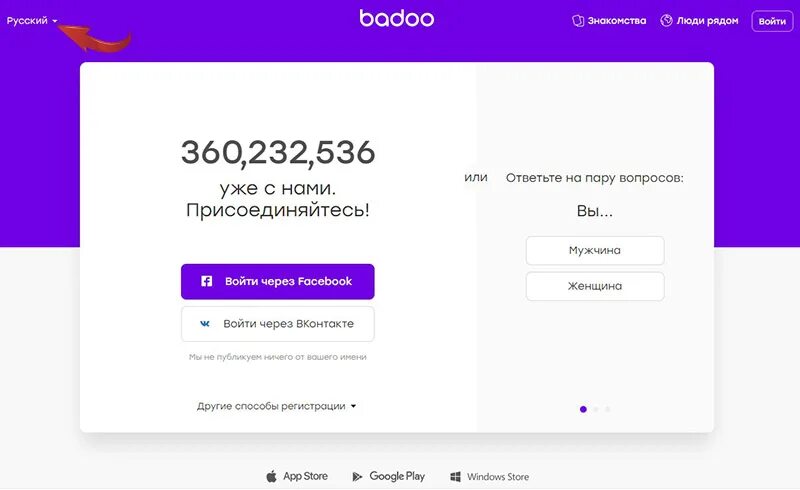Click the active first carousel dot

click(583, 409)
